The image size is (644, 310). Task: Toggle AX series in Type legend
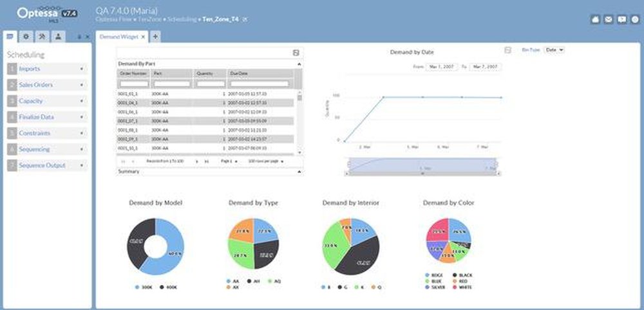(233, 287)
